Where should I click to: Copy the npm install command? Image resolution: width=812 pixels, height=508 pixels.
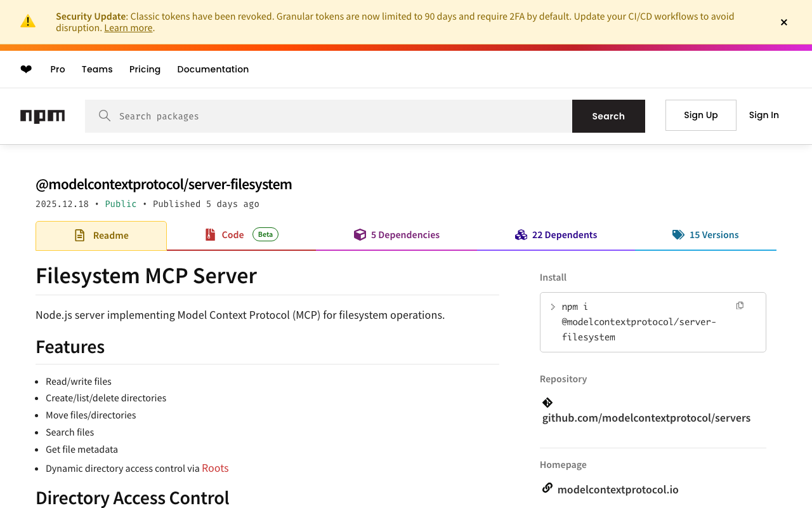pyautogui.click(x=740, y=305)
